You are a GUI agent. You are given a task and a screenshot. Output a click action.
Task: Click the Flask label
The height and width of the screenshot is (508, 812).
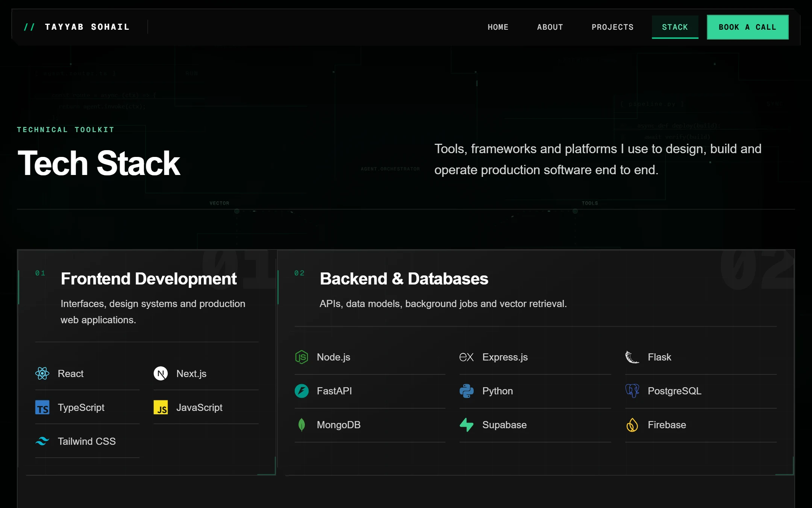click(x=659, y=357)
